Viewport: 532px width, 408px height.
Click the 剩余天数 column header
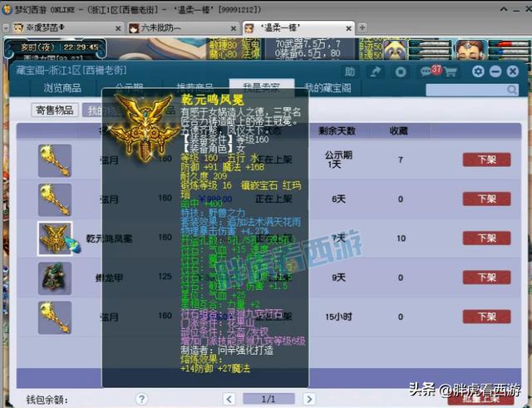337,131
